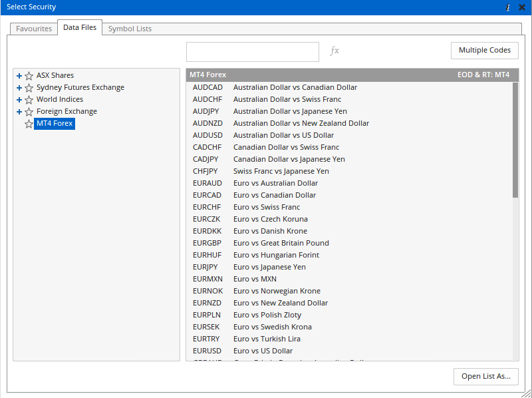This screenshot has height=398, width=532.
Task: Click the fx formula icon
Action: [334, 51]
